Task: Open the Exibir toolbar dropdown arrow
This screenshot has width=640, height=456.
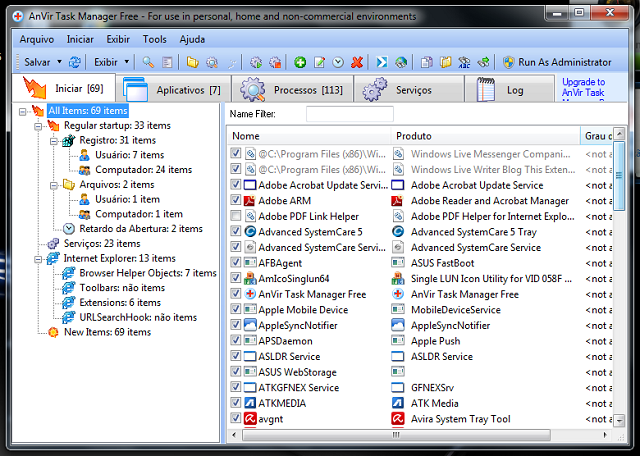Action: [127, 62]
